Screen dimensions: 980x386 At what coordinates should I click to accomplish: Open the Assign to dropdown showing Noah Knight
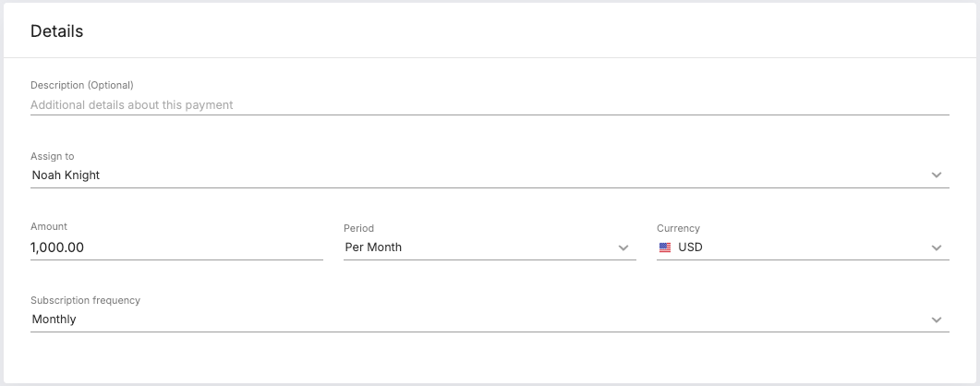pos(490,175)
